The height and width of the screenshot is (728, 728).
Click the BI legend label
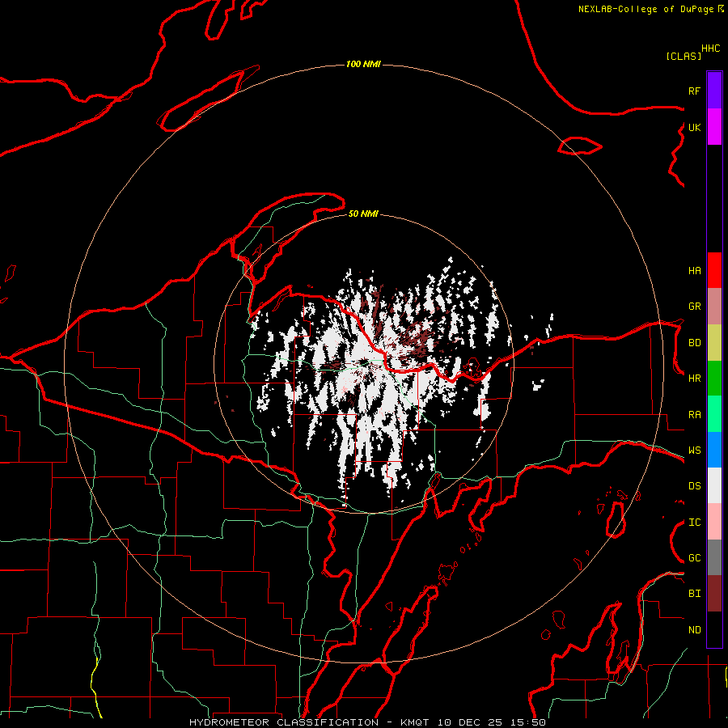(x=694, y=594)
